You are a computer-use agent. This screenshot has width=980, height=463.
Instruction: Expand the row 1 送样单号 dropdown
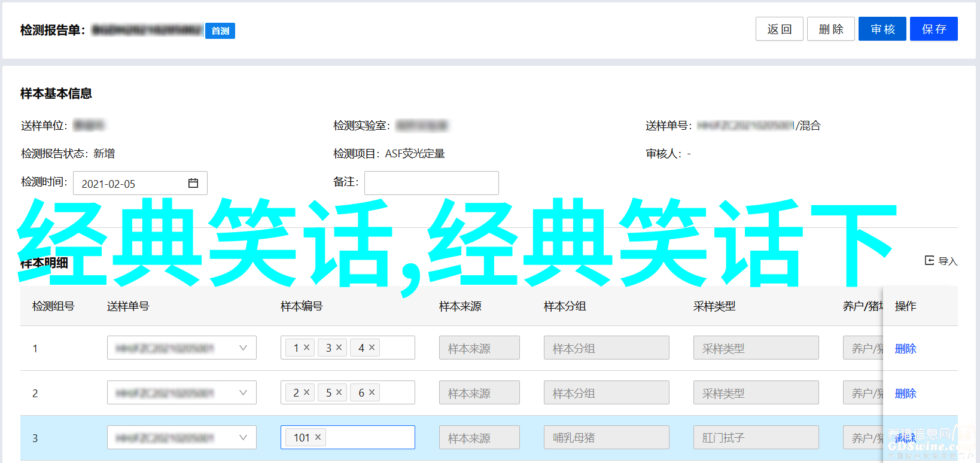tap(243, 348)
